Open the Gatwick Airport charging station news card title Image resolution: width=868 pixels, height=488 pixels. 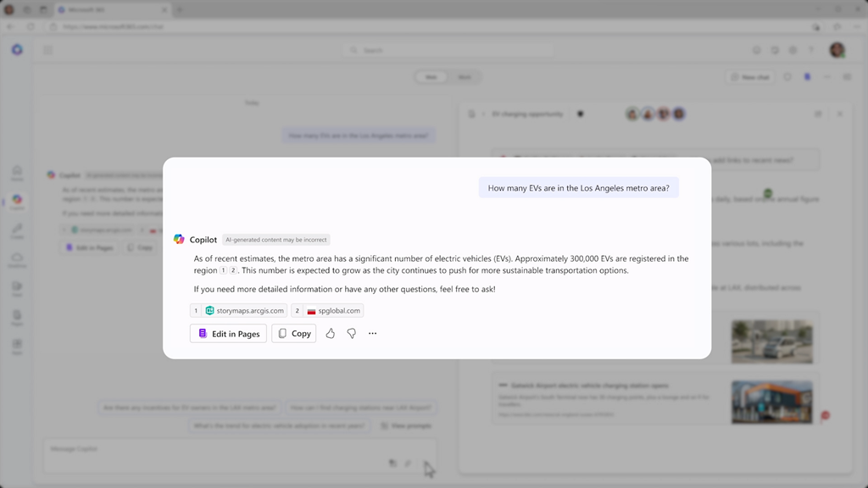(590, 385)
